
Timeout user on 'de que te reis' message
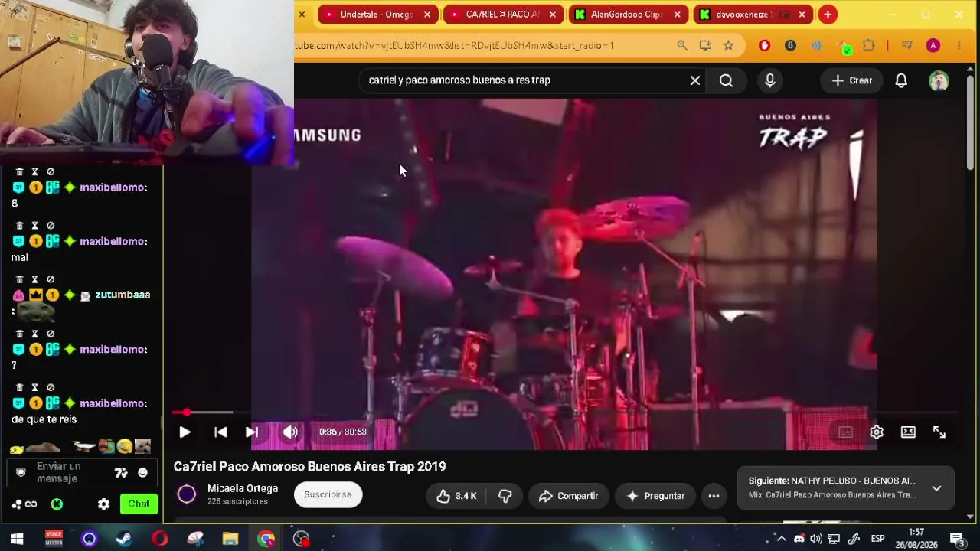[x=34, y=388]
